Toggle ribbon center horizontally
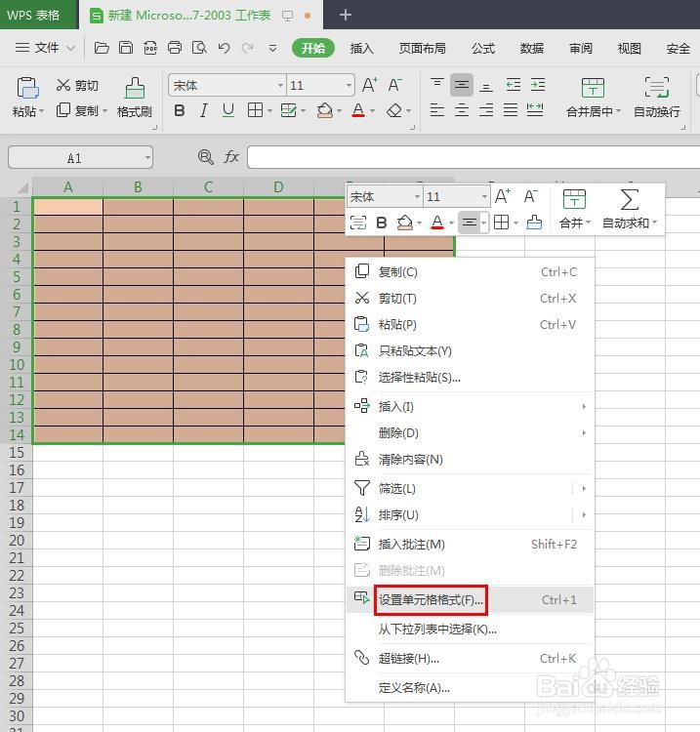 [462, 110]
